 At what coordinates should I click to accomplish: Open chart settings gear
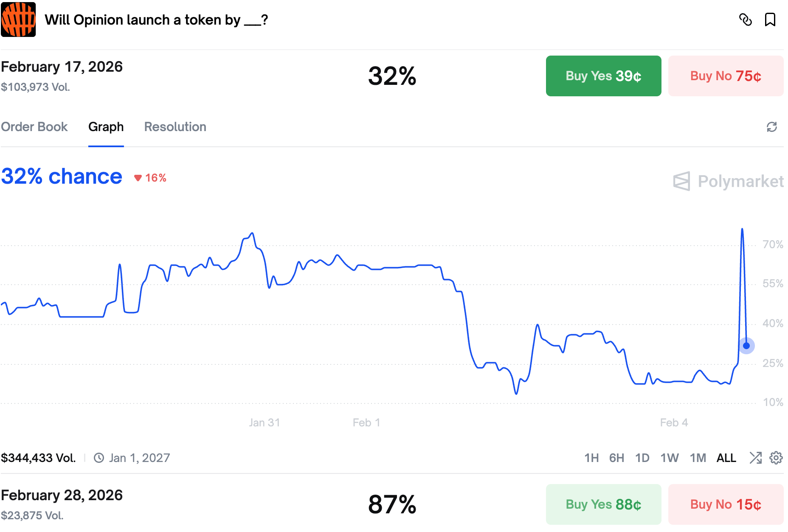[x=776, y=458]
